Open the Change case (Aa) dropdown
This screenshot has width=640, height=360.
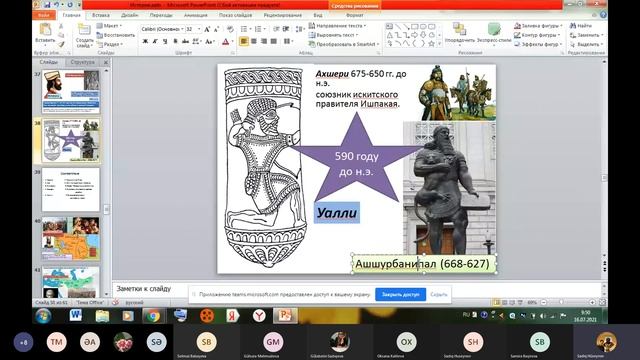210,41
